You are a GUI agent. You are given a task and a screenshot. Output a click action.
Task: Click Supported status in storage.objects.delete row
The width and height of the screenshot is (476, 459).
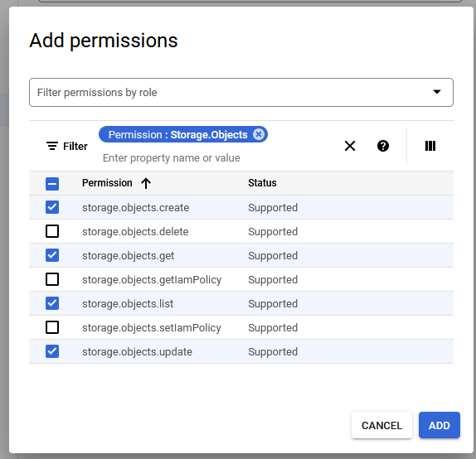click(273, 232)
